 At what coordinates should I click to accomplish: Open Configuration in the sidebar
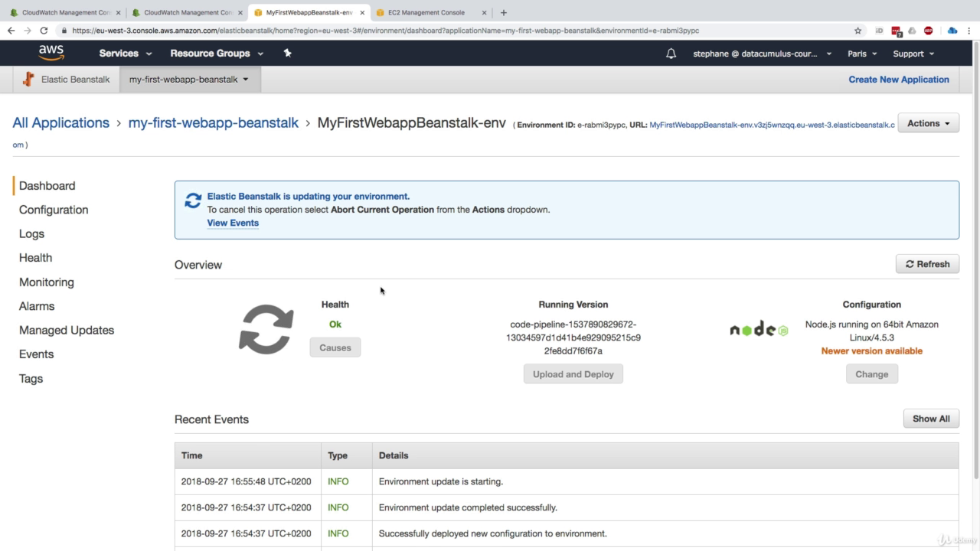pyautogui.click(x=54, y=210)
